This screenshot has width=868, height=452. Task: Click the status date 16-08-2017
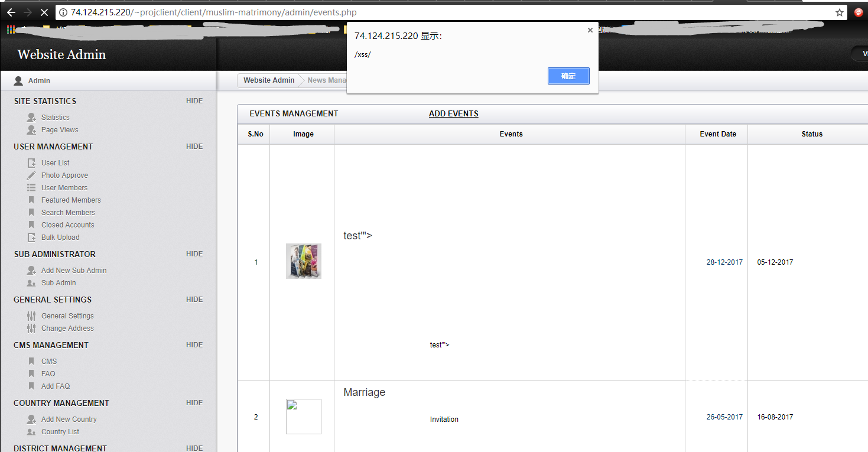775,417
